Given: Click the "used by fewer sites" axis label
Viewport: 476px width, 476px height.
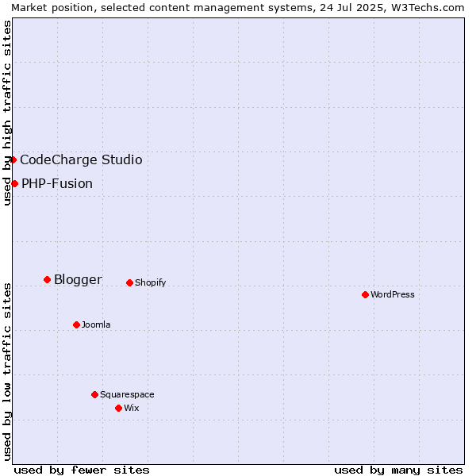Looking at the screenshot, I should tap(82, 470).
